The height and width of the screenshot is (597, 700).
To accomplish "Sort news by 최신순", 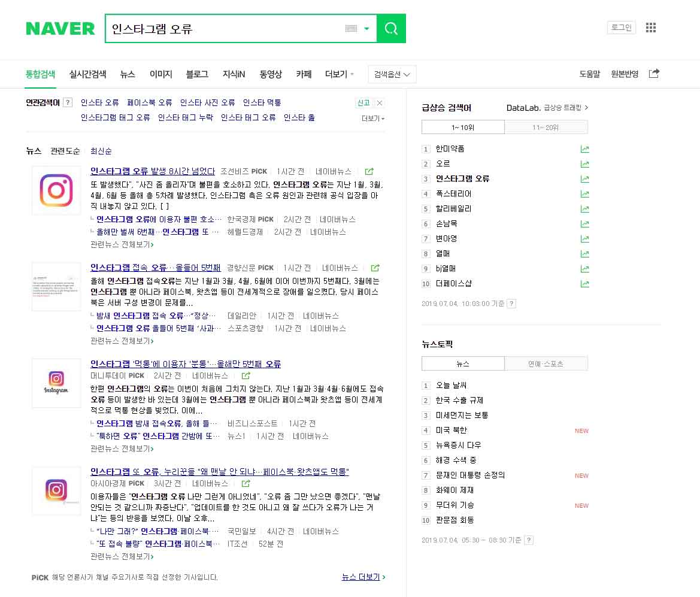I will point(101,151).
